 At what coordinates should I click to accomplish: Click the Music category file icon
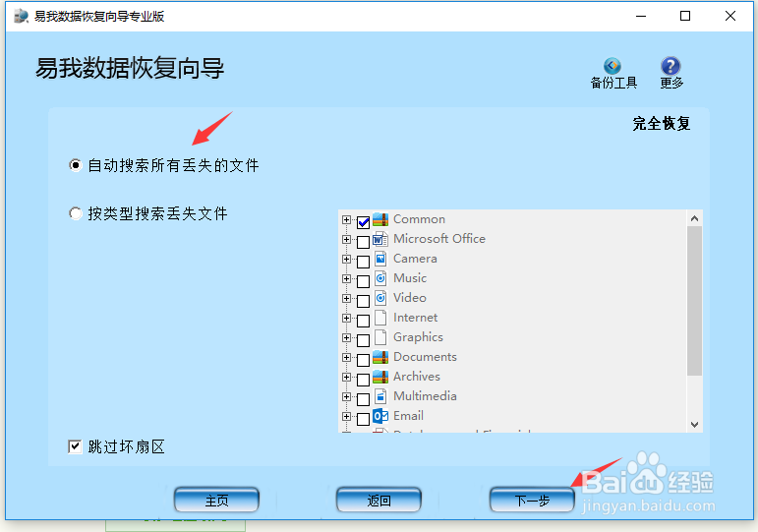(380, 278)
